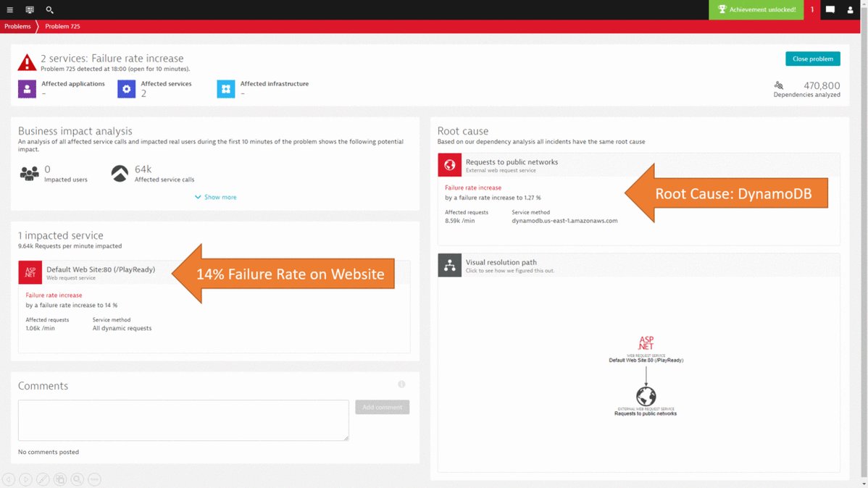Screen dimensions: 868x488
Task: Click the affected services count 2
Action: (x=143, y=93)
